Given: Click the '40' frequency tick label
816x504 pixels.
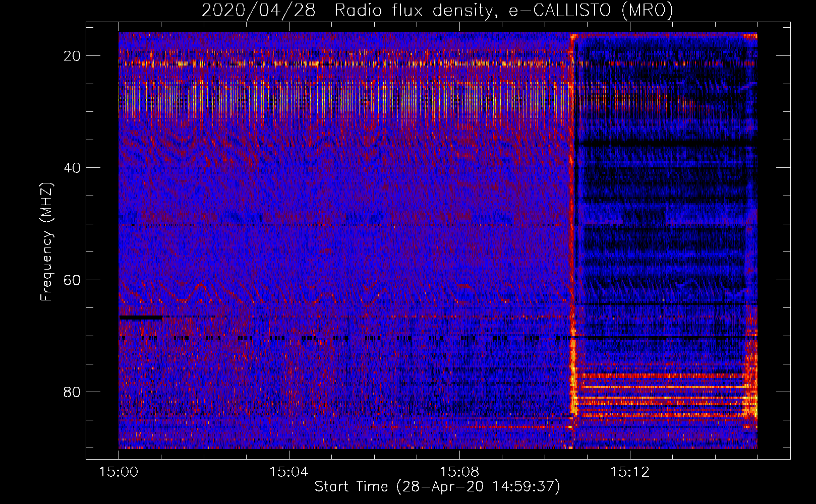Looking at the screenshot, I should pos(72,168).
